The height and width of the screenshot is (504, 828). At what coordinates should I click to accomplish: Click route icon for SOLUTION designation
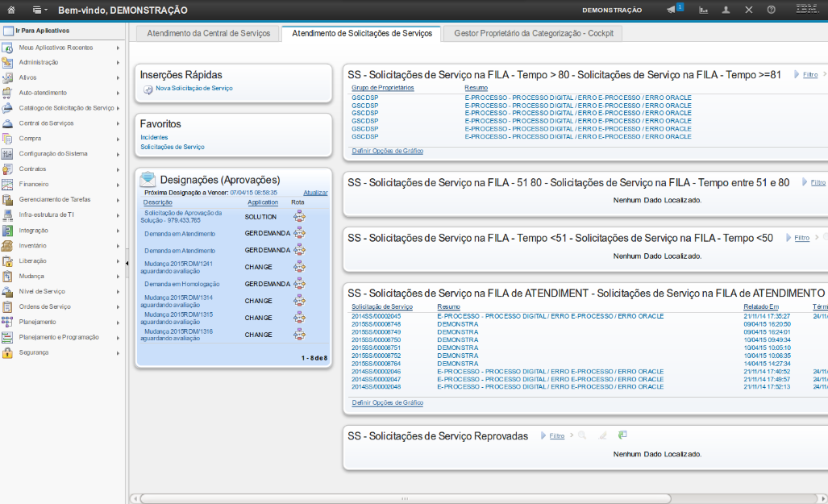[x=299, y=216]
